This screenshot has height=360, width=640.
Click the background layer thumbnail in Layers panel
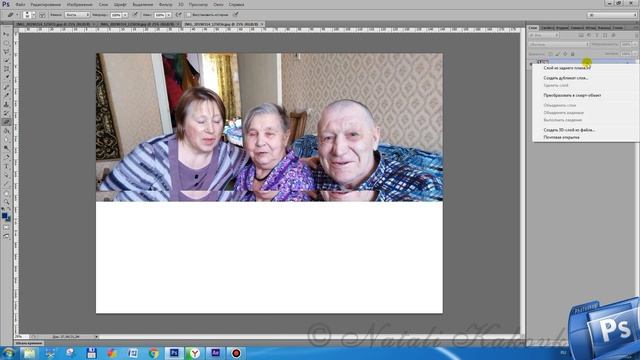542,62
